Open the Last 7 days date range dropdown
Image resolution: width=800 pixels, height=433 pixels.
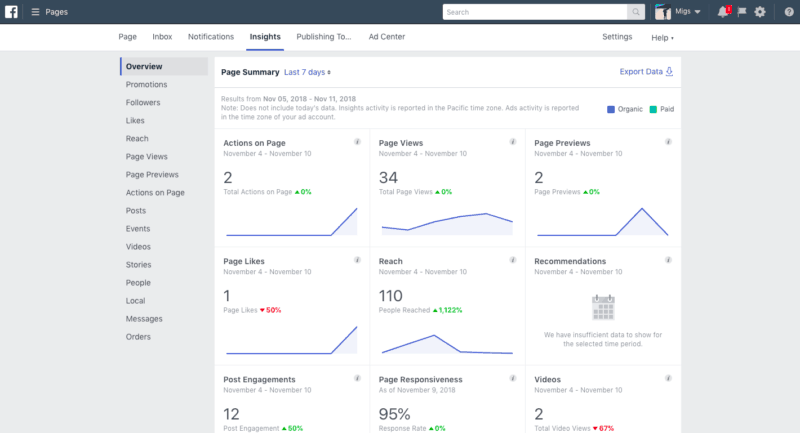pyautogui.click(x=307, y=72)
